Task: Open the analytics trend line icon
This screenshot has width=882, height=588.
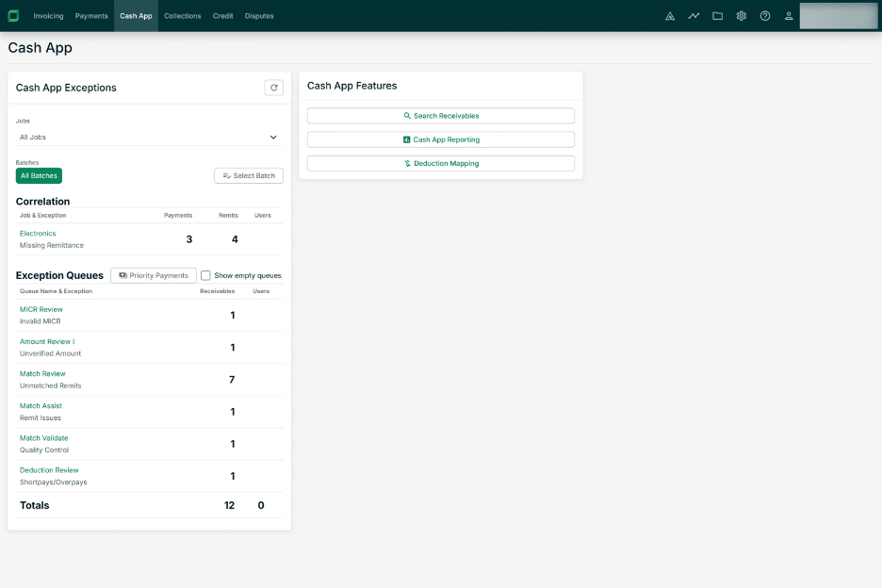Action: coord(694,16)
